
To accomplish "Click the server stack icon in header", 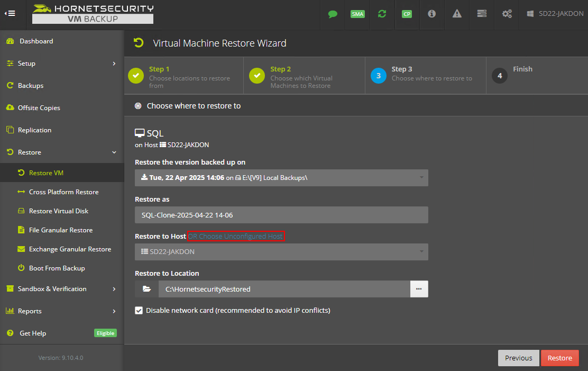I will (482, 14).
